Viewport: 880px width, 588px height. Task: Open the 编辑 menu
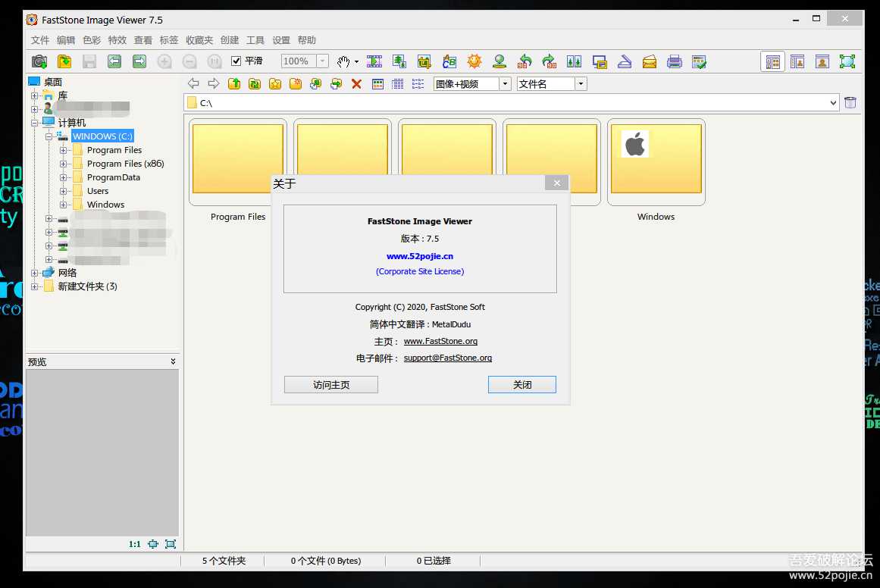(x=66, y=40)
